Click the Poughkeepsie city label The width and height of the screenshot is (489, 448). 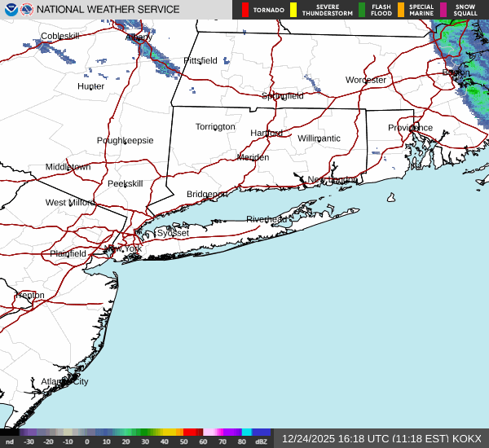point(125,140)
